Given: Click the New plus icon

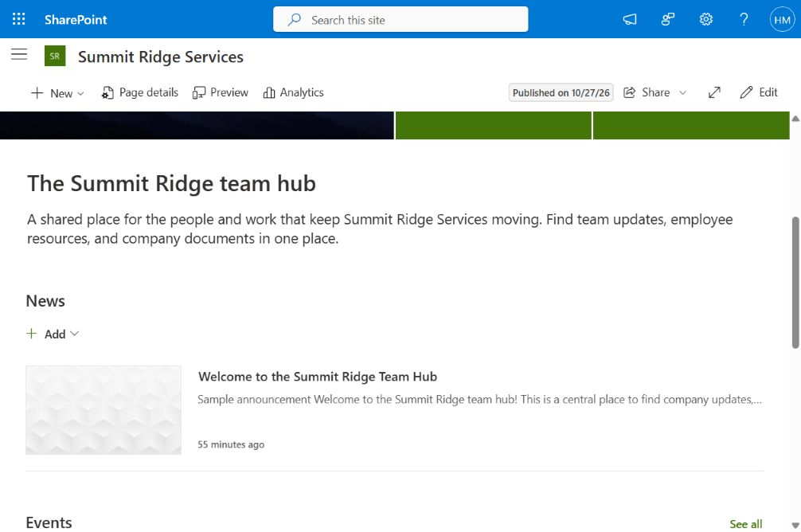Looking at the screenshot, I should click(37, 93).
